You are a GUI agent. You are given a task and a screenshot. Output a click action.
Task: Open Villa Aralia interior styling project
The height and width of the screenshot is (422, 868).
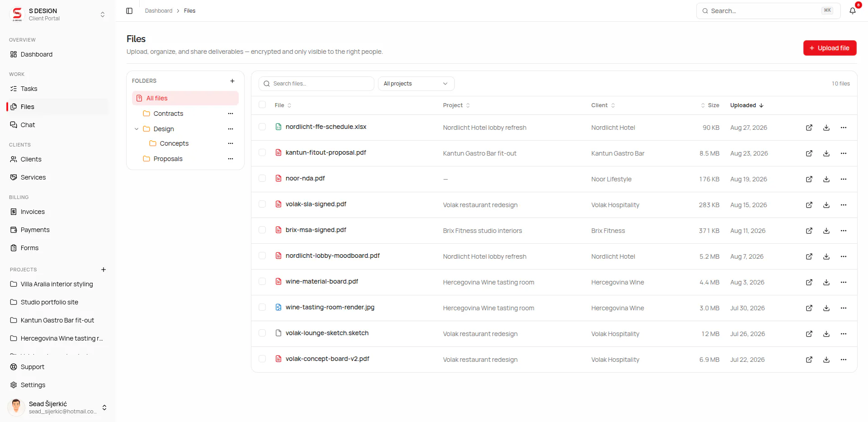point(58,284)
